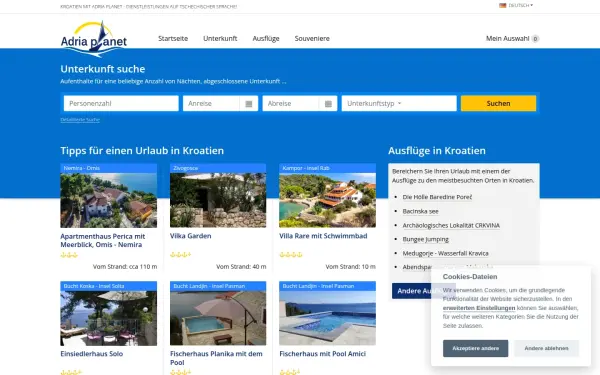Focus the Anreise date field

[211, 103]
